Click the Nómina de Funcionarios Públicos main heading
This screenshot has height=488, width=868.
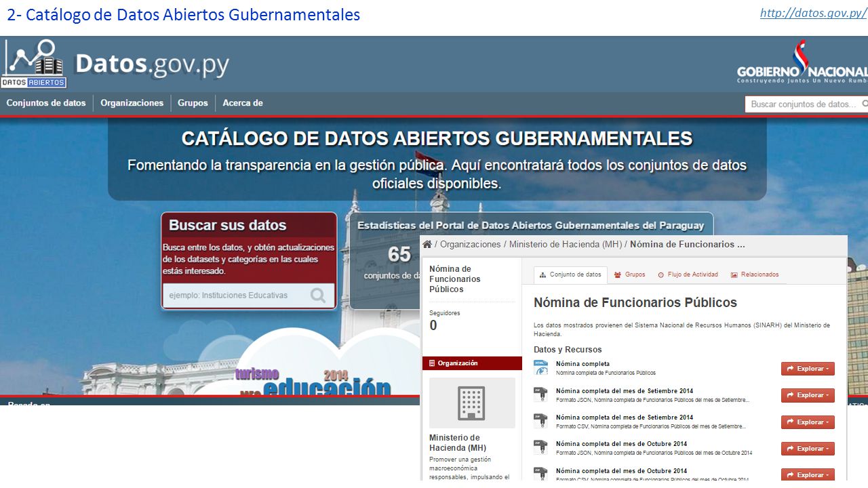635,302
